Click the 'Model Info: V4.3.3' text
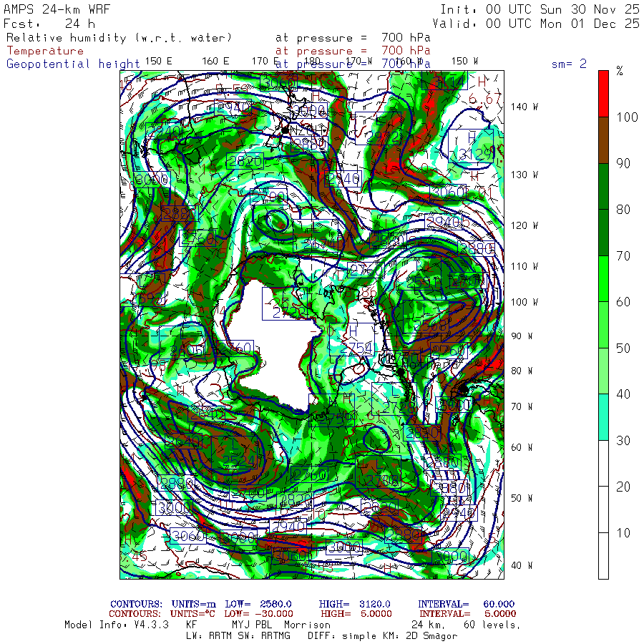The width and height of the screenshot is (644, 644). (117, 625)
